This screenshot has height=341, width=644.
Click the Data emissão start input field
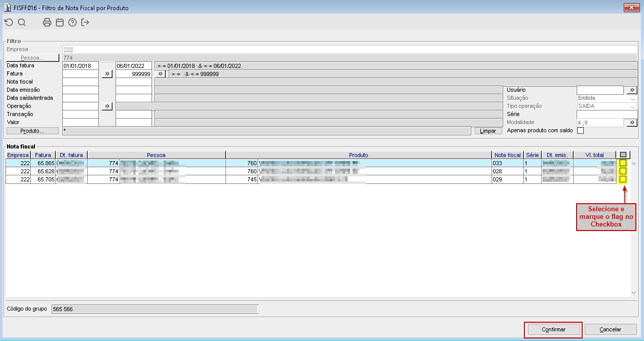(x=81, y=90)
